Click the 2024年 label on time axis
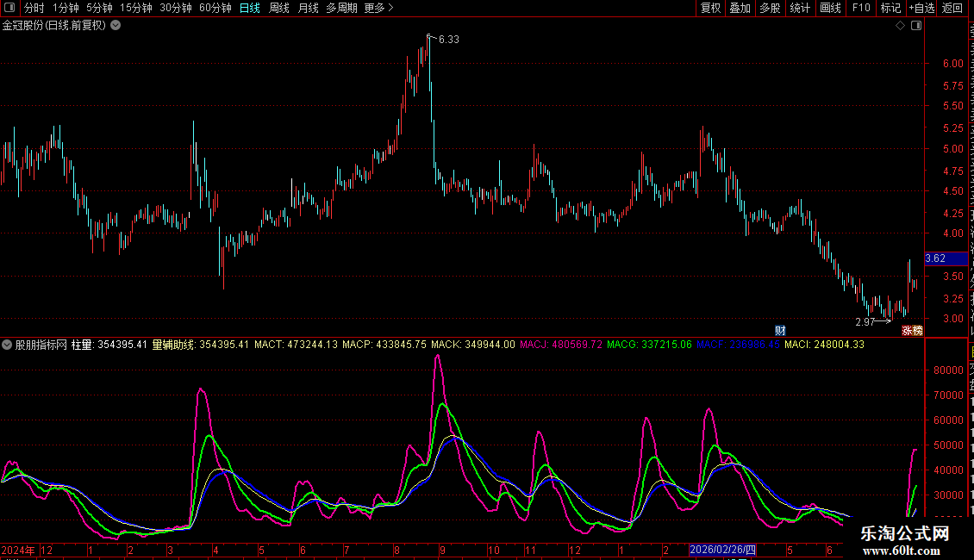 coord(18,550)
